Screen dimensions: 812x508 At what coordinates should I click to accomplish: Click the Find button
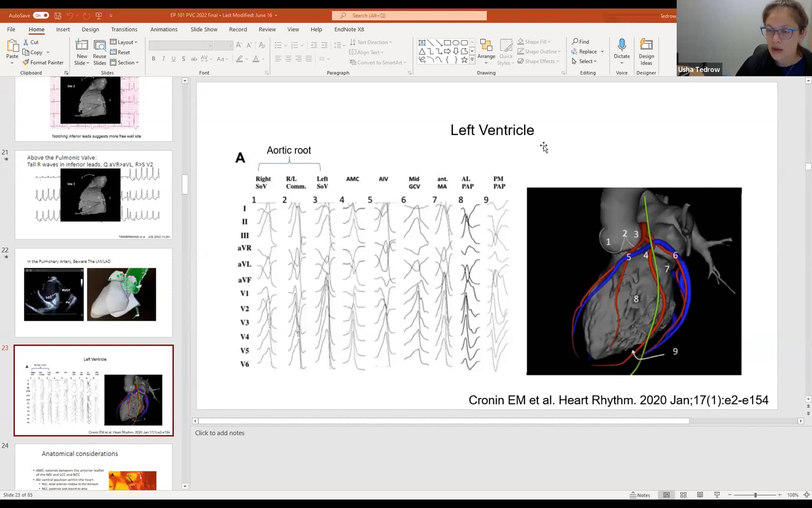(x=581, y=41)
